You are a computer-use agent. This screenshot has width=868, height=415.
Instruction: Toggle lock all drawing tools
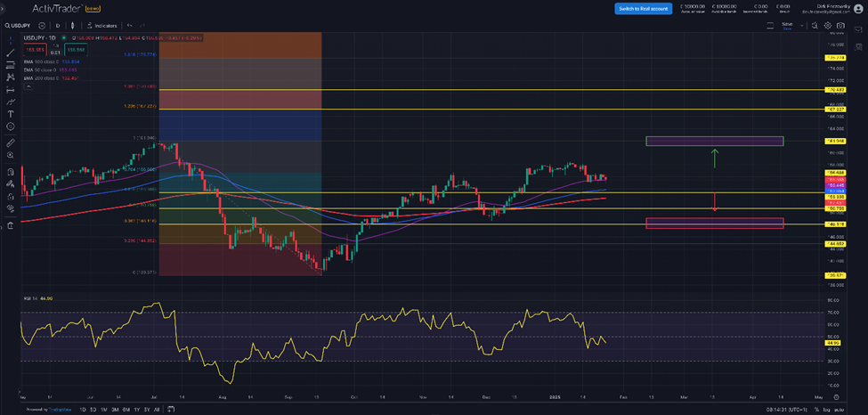coord(11,197)
